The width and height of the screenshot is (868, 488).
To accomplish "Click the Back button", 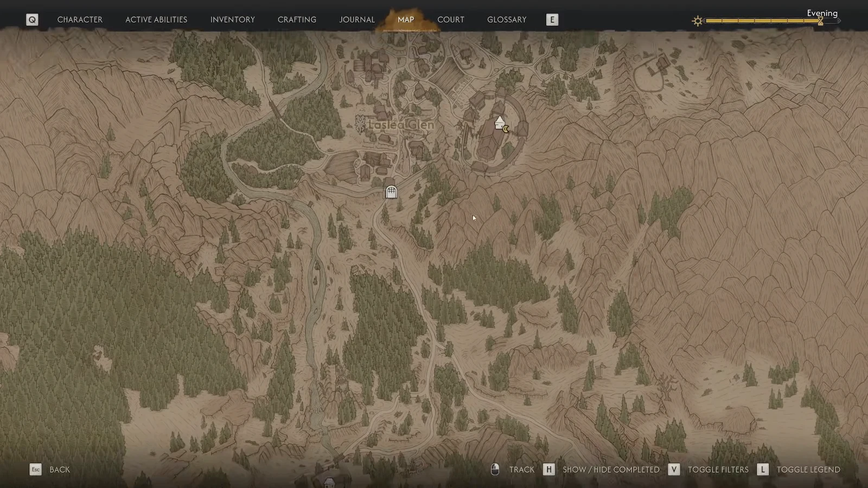I will coord(60,470).
